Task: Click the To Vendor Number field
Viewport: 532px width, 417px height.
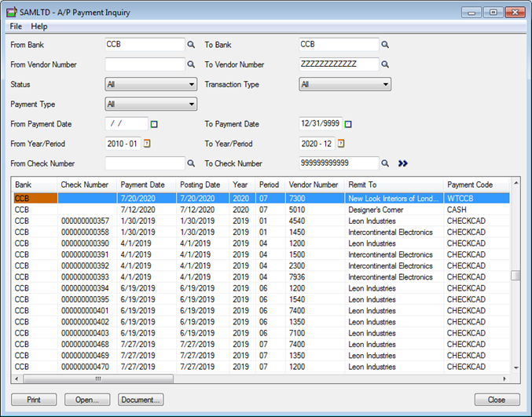Action: point(339,64)
